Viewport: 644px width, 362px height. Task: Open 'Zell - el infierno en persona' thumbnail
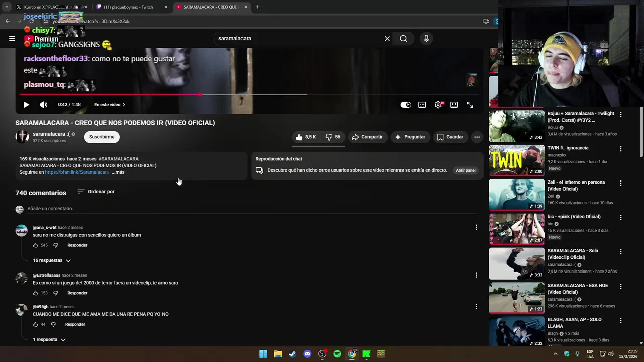point(517,195)
